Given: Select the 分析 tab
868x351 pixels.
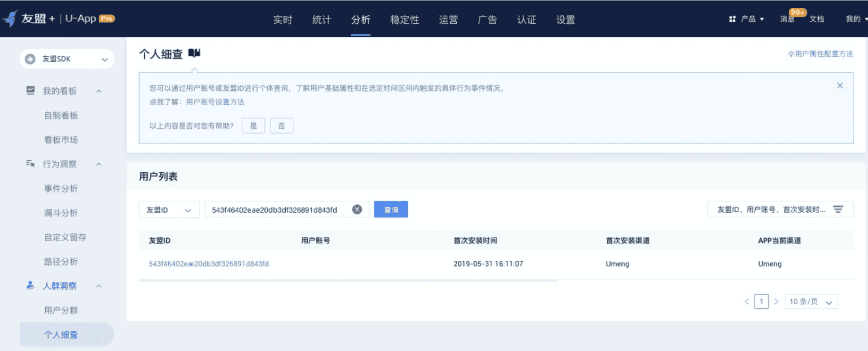Looking at the screenshot, I should pos(360,20).
